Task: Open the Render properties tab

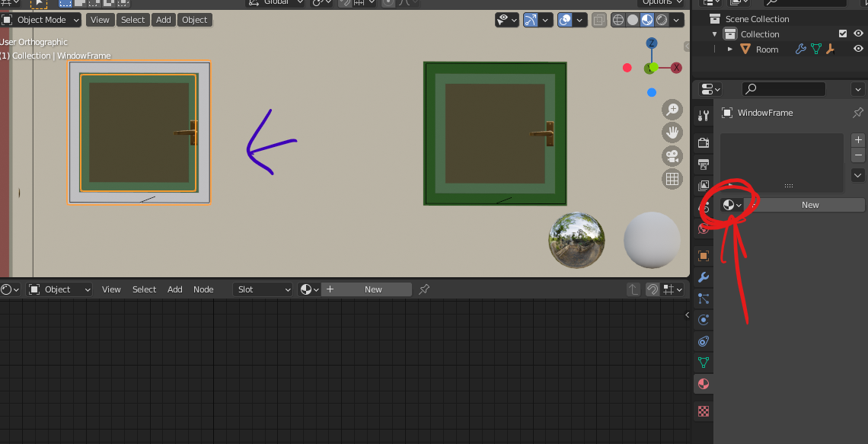Action: [704, 143]
